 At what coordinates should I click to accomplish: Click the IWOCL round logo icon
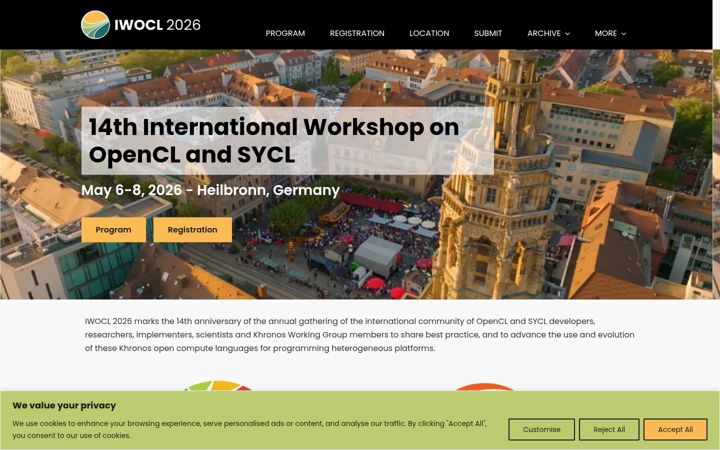[96, 25]
